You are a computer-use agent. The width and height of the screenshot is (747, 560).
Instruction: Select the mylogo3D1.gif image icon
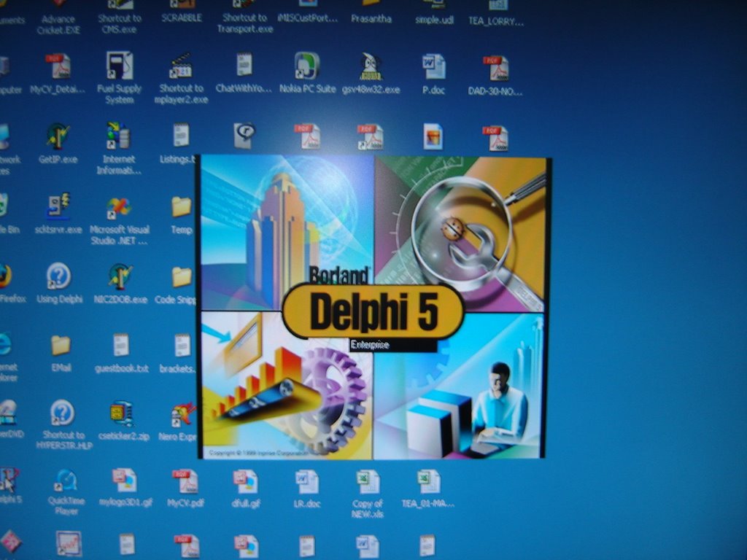click(125, 480)
